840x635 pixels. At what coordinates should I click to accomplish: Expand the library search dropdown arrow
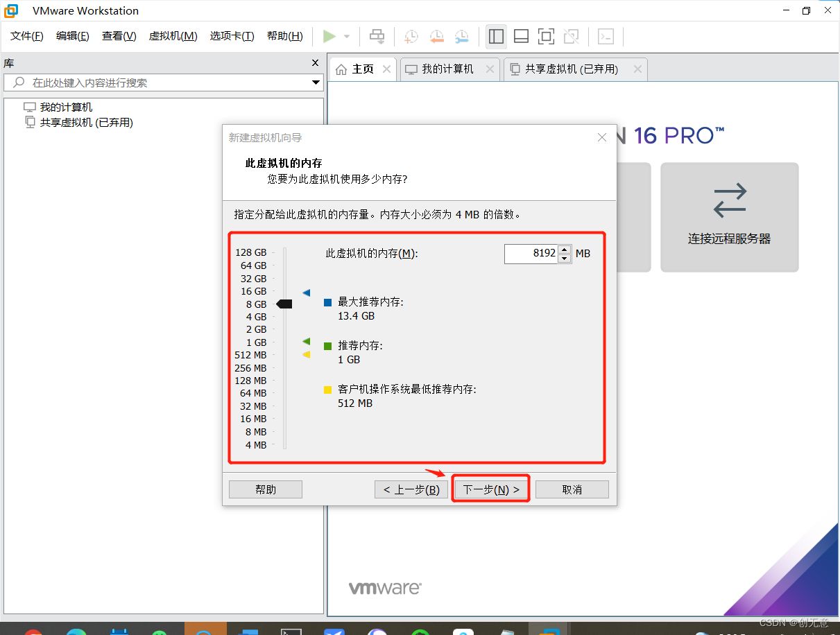tap(316, 83)
